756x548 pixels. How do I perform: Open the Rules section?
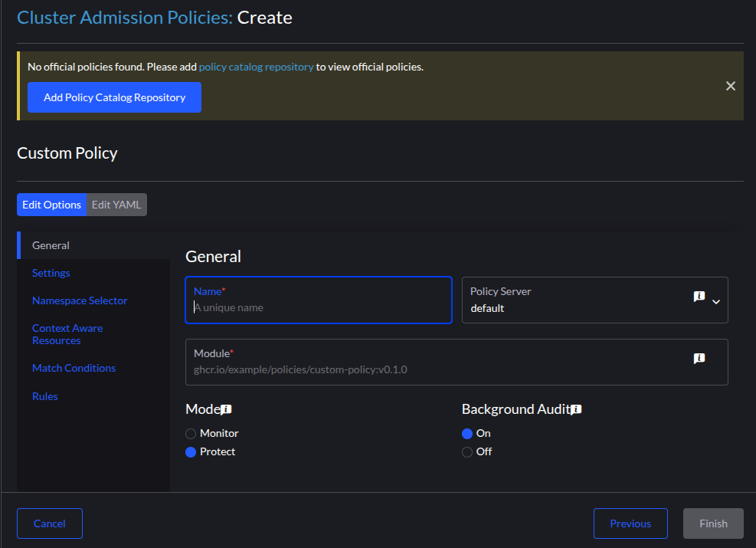[44, 395]
